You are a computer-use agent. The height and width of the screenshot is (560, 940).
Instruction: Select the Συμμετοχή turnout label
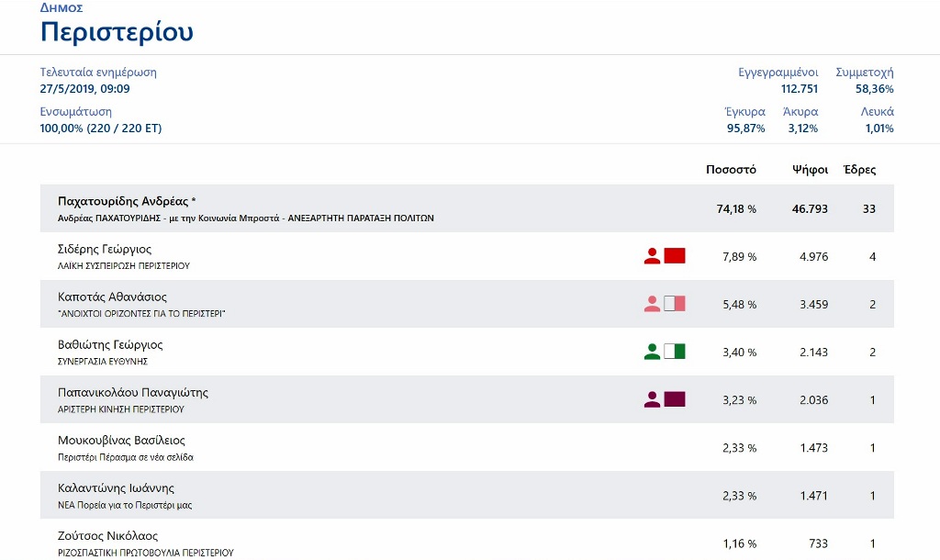coord(864,73)
